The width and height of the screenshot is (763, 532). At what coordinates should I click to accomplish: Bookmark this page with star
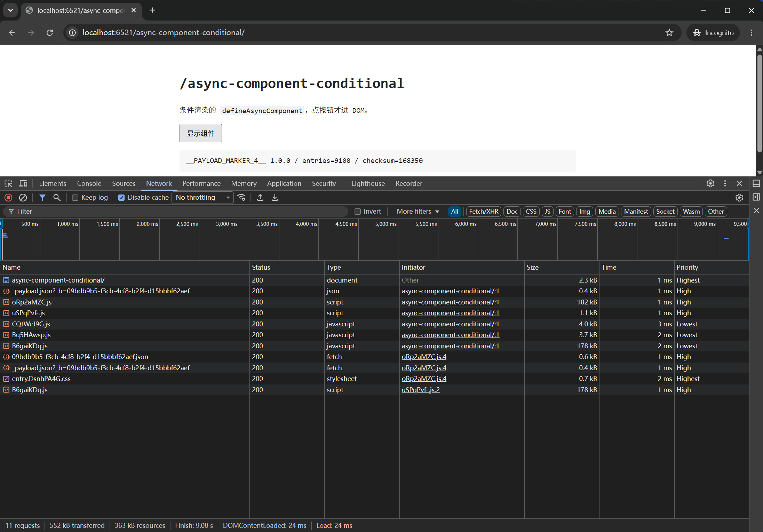click(669, 33)
